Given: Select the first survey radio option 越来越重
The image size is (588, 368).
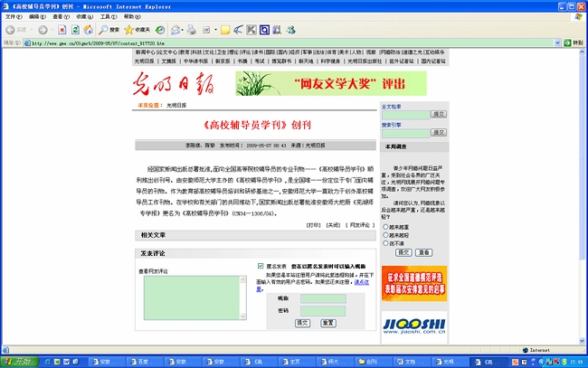Looking at the screenshot, I should pos(385,227).
